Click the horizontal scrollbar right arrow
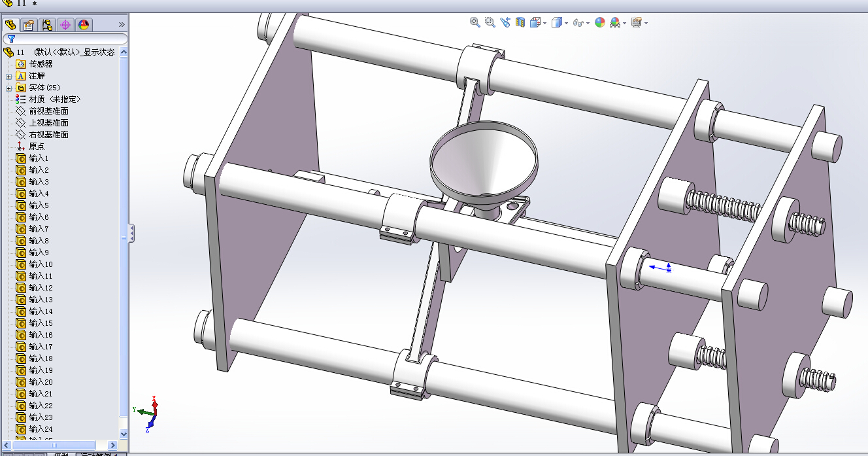The height and width of the screenshot is (456, 868). 112,446
